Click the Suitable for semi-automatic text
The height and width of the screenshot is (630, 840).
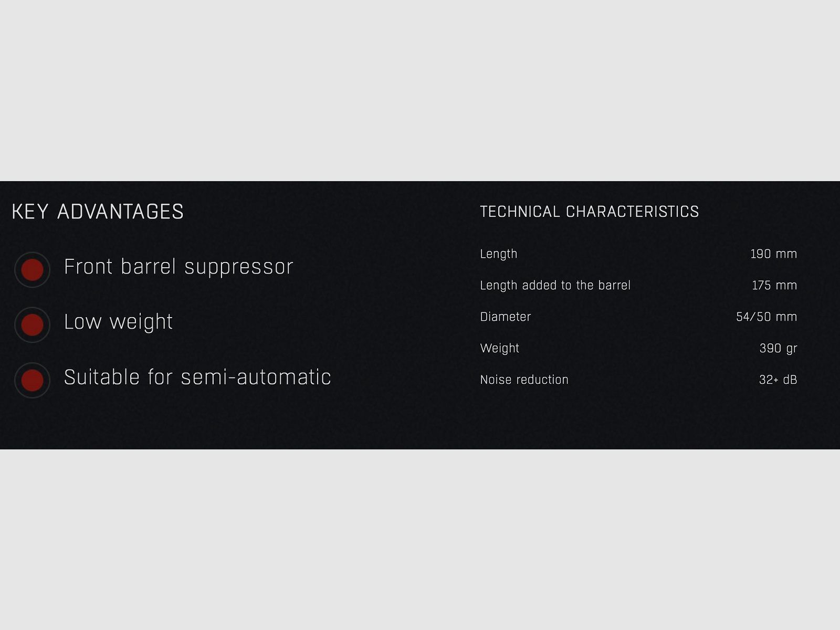(197, 377)
